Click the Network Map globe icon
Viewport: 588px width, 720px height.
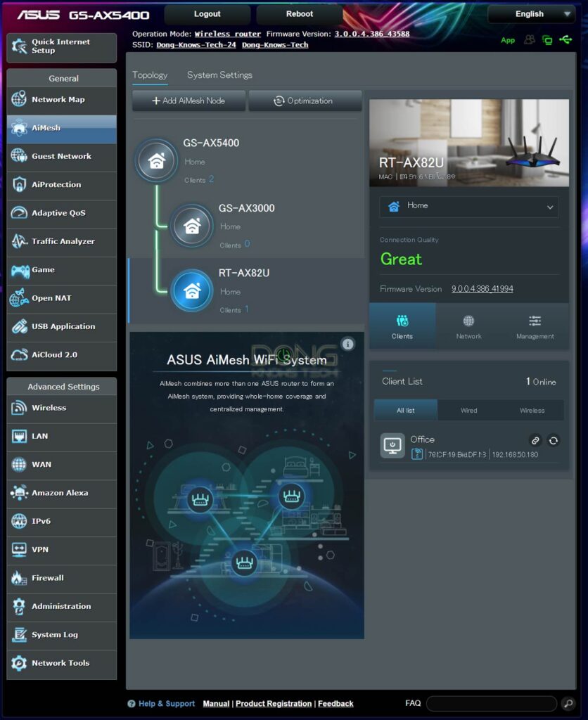(19, 99)
